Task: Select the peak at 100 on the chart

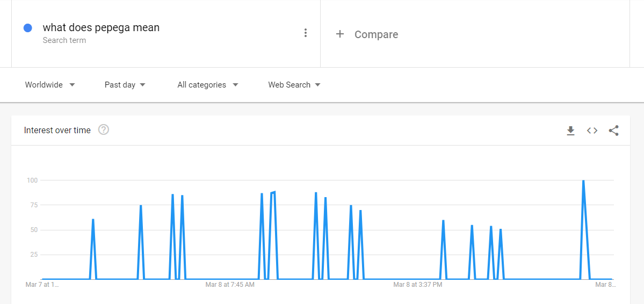Action: click(x=583, y=181)
